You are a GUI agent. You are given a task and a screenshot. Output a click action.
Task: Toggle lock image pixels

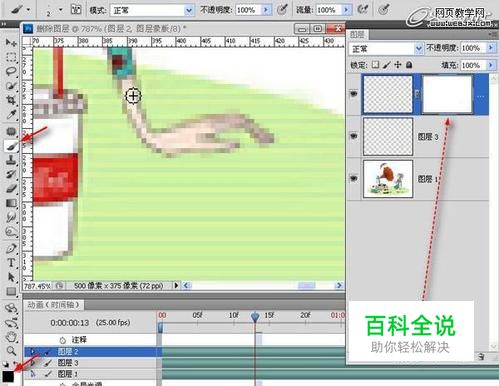[x=387, y=65]
